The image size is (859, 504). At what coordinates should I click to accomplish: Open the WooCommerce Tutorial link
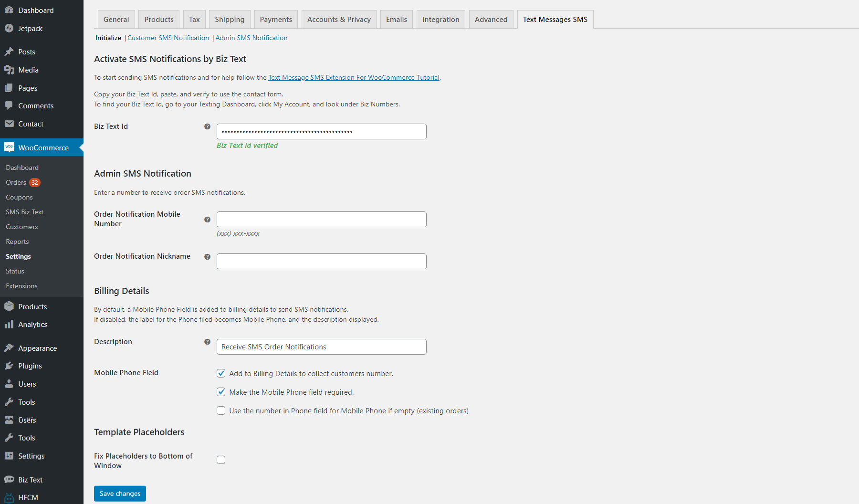[354, 77]
